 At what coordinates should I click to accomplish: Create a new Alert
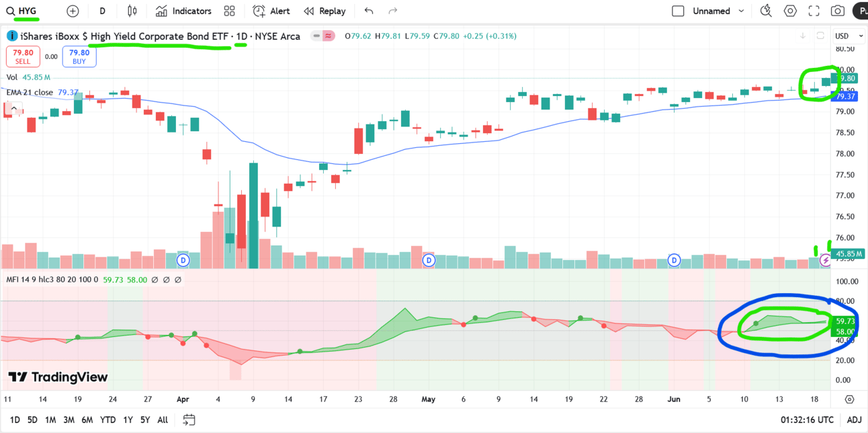(x=271, y=11)
